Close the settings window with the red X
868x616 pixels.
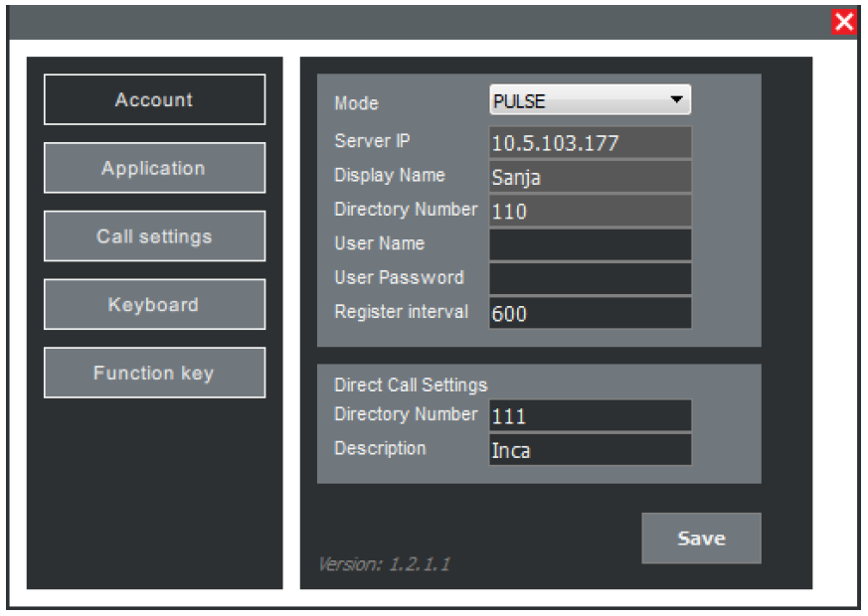[844, 23]
